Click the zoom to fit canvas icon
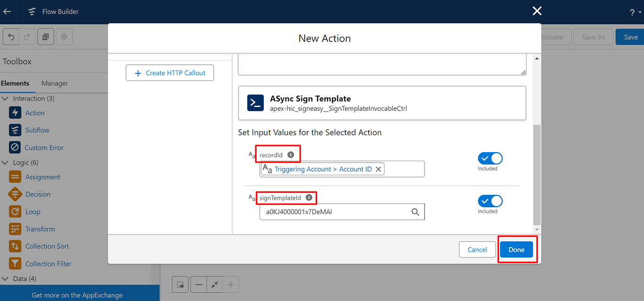Viewport: 644px width, 301px height. [x=215, y=284]
